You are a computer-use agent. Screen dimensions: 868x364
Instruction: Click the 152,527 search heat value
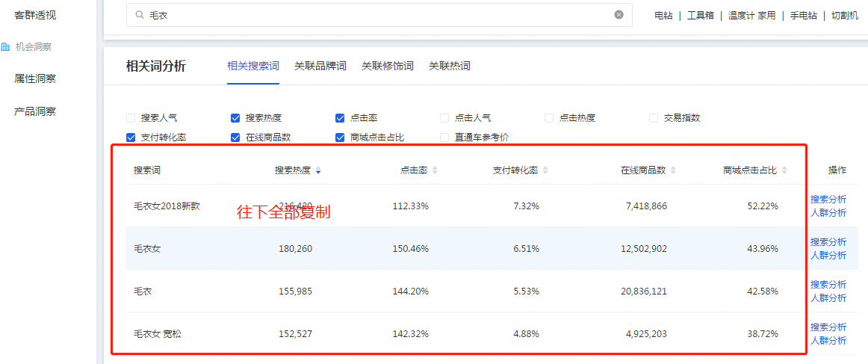[x=295, y=334]
